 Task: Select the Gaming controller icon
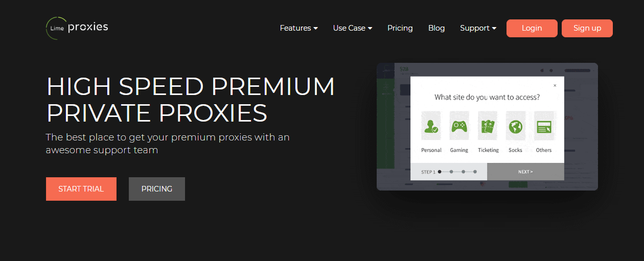[459, 126]
